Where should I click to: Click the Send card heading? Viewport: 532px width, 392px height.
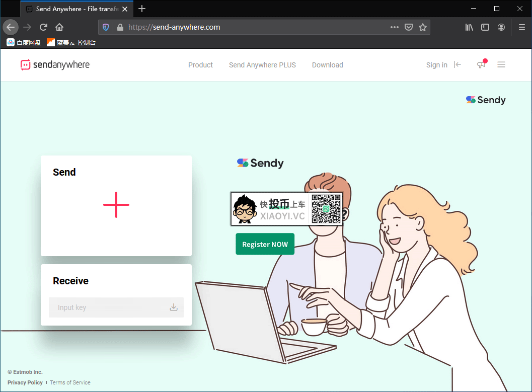(64, 172)
